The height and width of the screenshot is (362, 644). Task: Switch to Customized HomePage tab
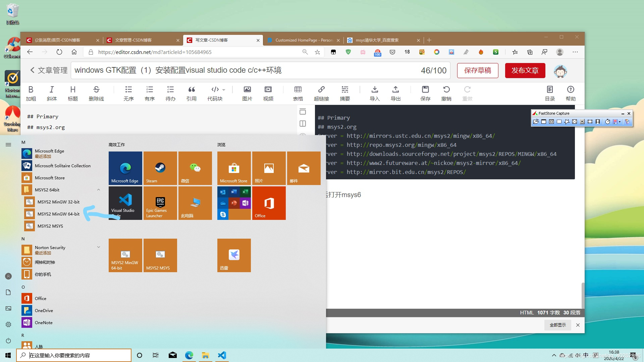[x=303, y=40]
